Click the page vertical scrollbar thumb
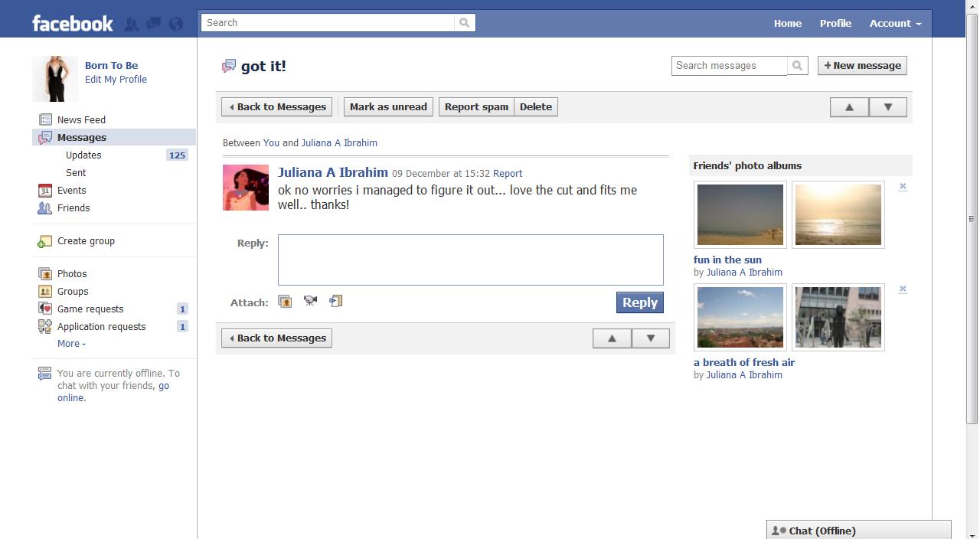Screen dimensions: 980x539 (972, 218)
